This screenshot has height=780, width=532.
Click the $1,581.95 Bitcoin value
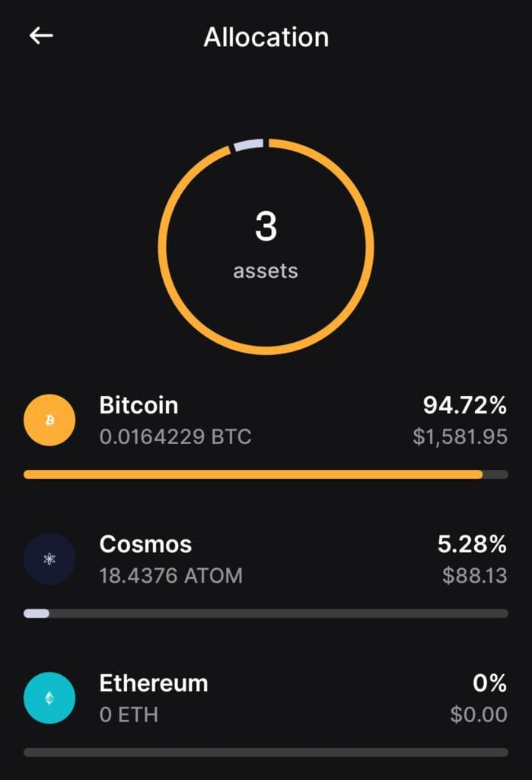click(x=464, y=436)
